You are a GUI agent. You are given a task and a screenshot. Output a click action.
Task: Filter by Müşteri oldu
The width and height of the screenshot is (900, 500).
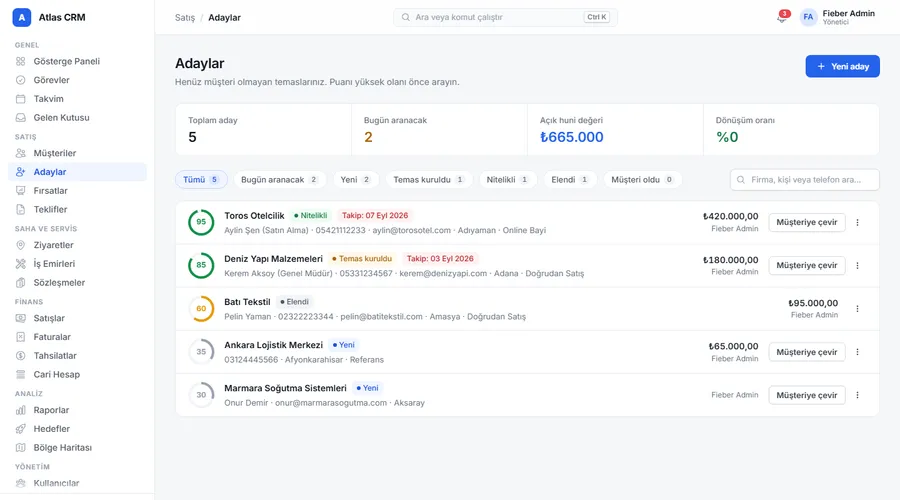tap(642, 180)
